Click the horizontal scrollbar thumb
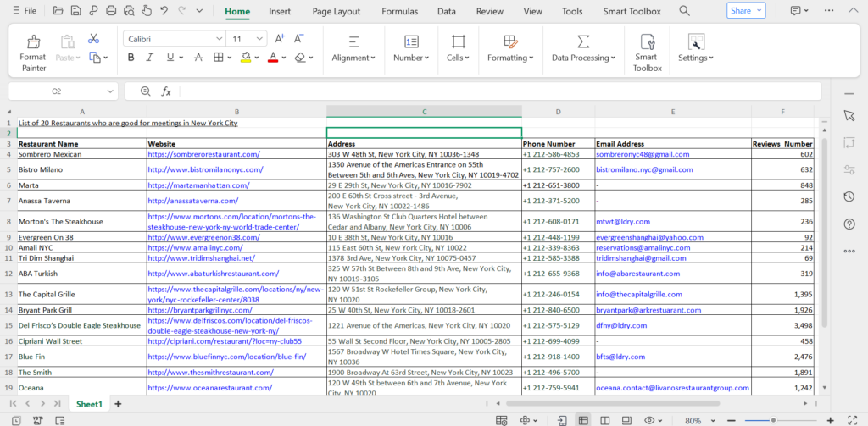The height and width of the screenshot is (426, 868). coord(614,404)
